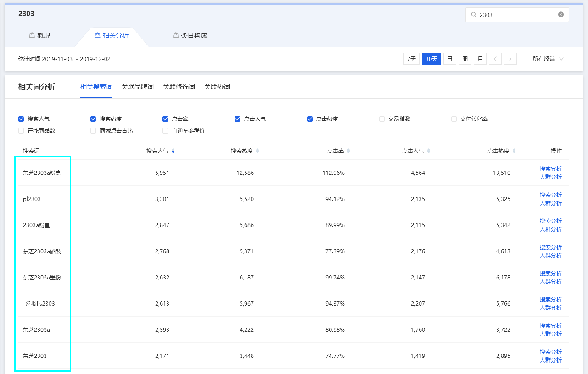The height and width of the screenshot is (374, 588).
Task: Open 人群分析 for 东芝2303a row
Action: coord(551,334)
